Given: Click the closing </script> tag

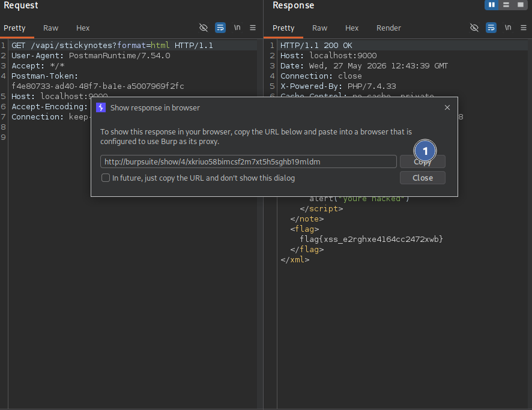Looking at the screenshot, I should click(321, 209).
